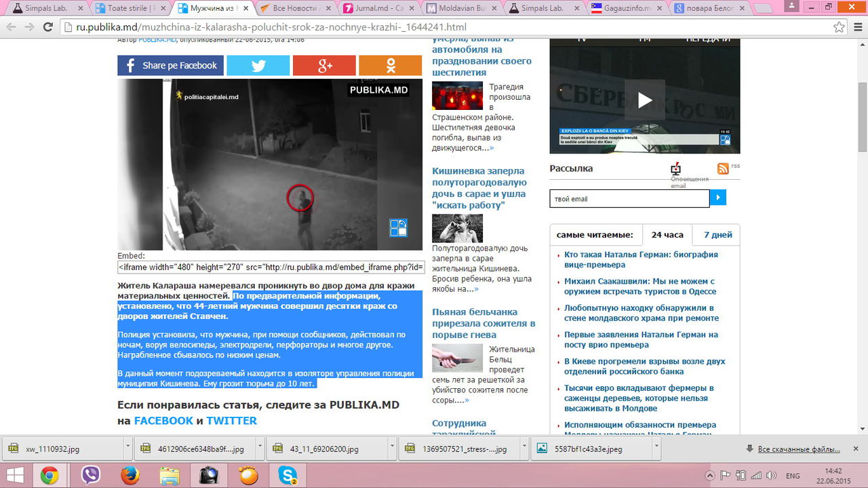Expand dropdown arrow for 43_11_69206200.jpg download
Viewport: 868px width, 488px height.
pos(393,449)
